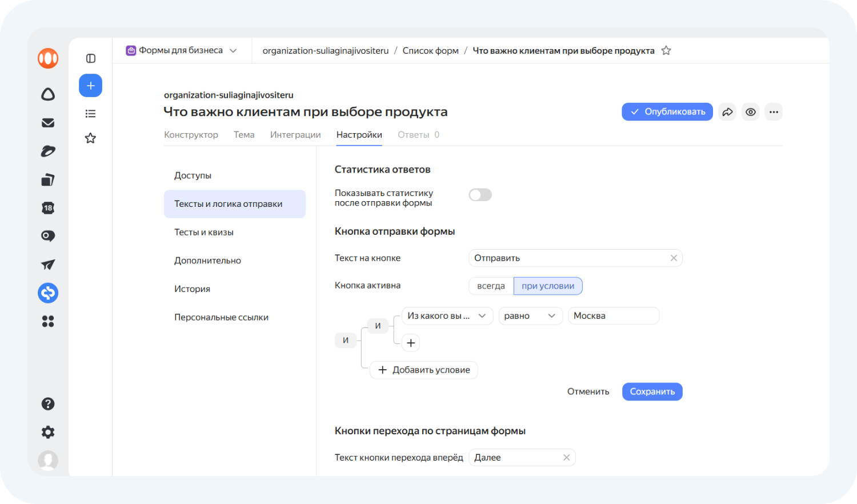Edit forward button text field Далее
Image resolution: width=857 pixels, height=504 pixels.
(x=522, y=458)
